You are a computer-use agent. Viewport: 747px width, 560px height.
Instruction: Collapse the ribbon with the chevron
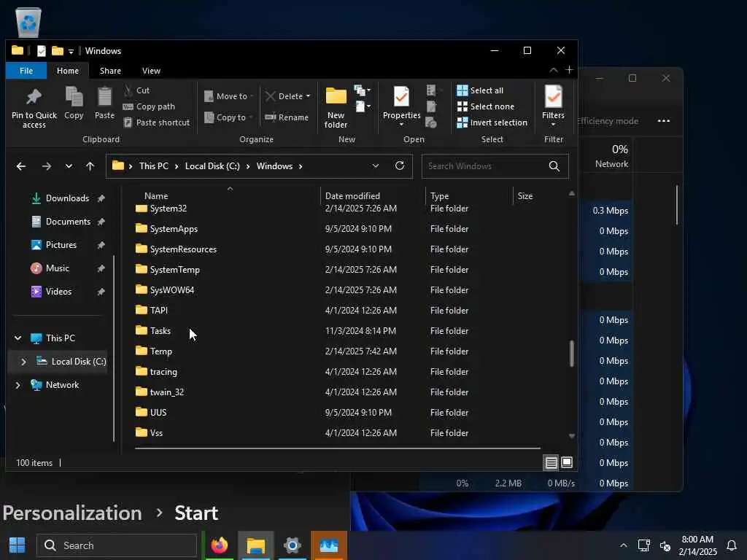(x=553, y=70)
